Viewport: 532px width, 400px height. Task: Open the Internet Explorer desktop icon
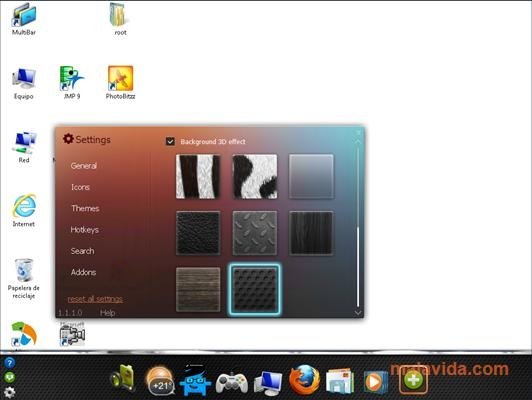pyautogui.click(x=24, y=210)
